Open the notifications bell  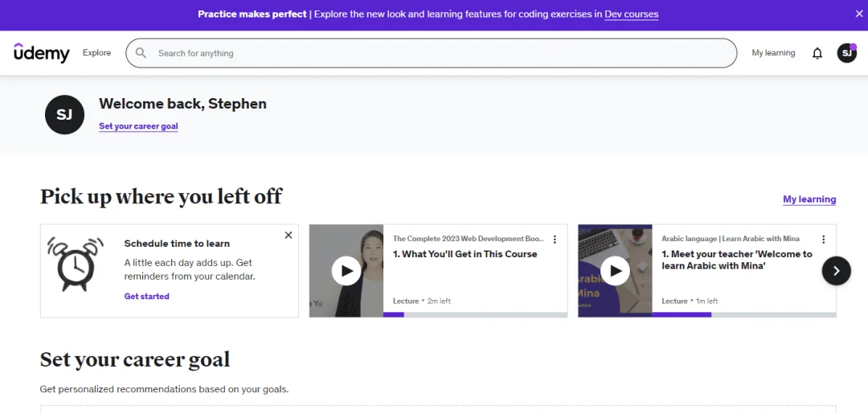[817, 53]
